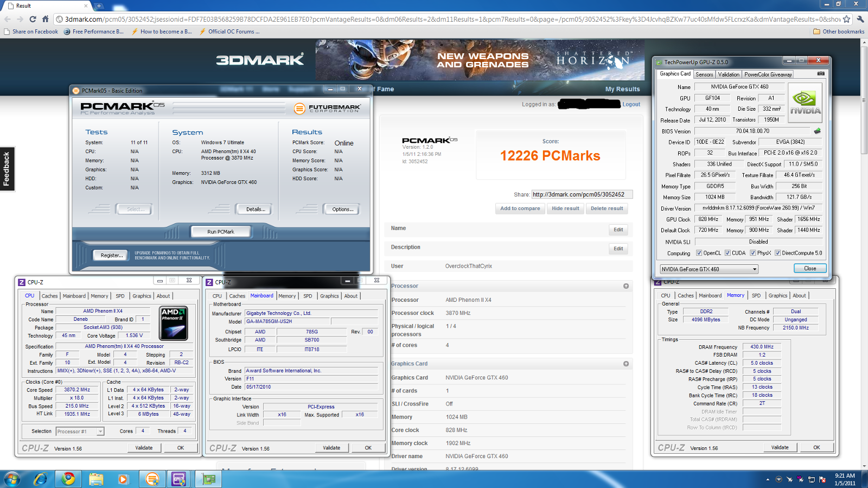Open Windows Media Player from the taskbar

click(x=123, y=479)
